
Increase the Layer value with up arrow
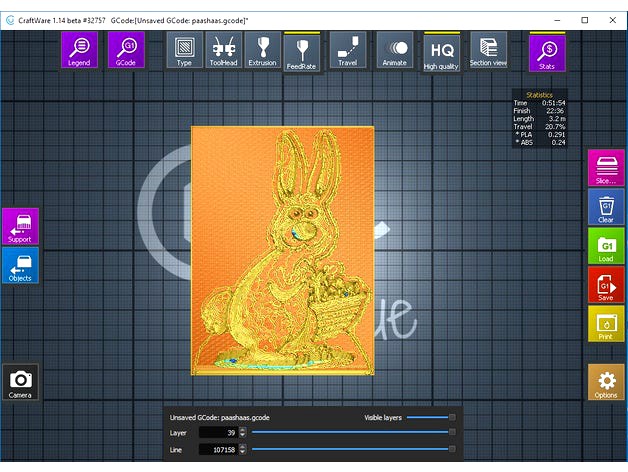[x=242, y=430]
